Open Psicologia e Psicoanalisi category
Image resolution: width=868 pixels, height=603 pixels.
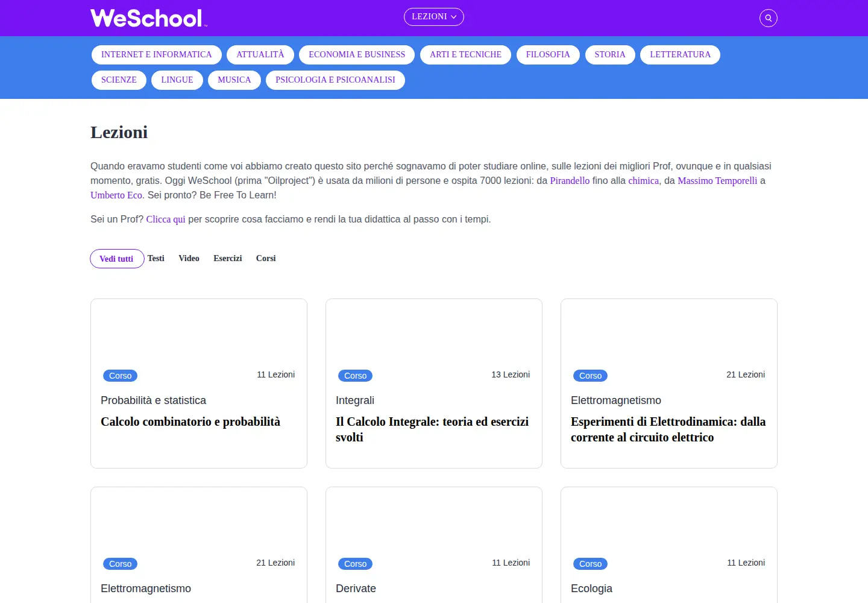pyautogui.click(x=335, y=80)
